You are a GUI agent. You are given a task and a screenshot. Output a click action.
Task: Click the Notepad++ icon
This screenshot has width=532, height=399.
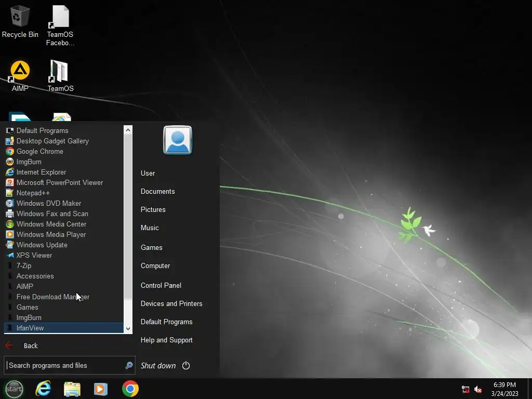point(10,193)
